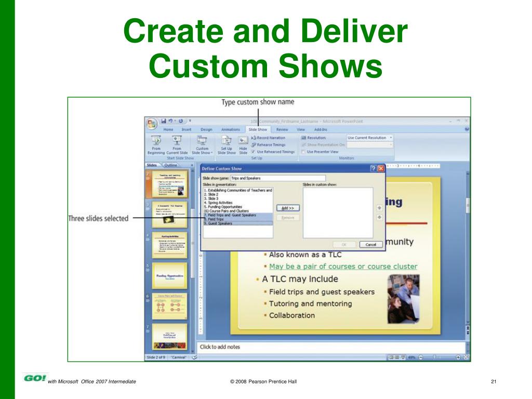The image size is (532, 399).
Task: Click the Redo icon in Quick Access toolbar
Action: [181, 121]
